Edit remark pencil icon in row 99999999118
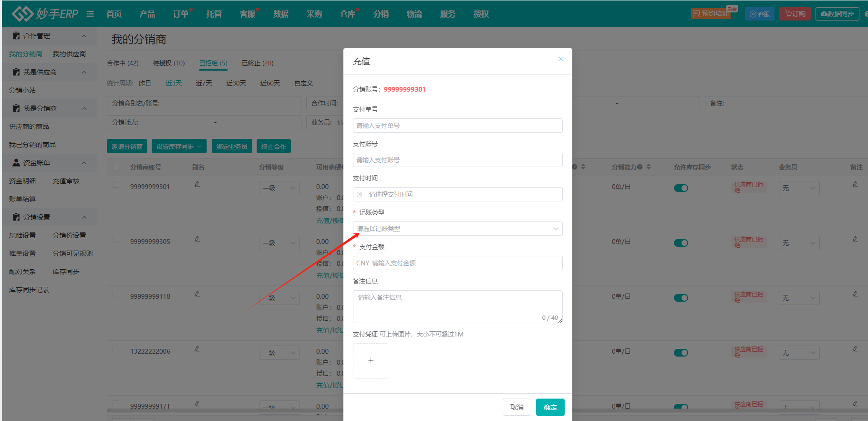Viewport: 868px width, 421px height. (855, 294)
